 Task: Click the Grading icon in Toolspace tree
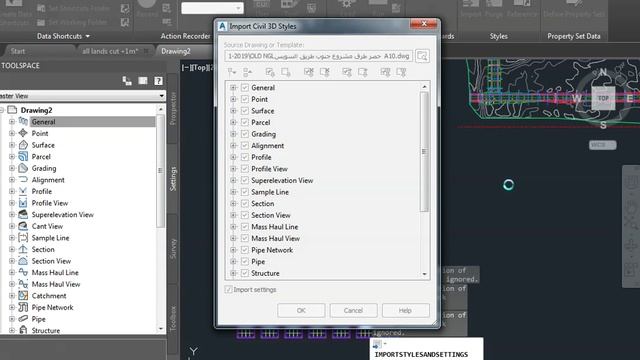23,168
